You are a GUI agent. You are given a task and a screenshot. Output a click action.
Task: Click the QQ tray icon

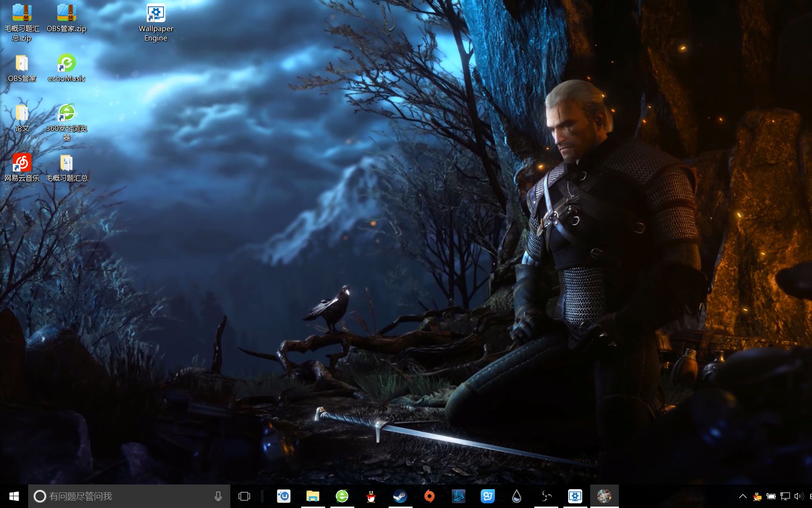[757, 496]
